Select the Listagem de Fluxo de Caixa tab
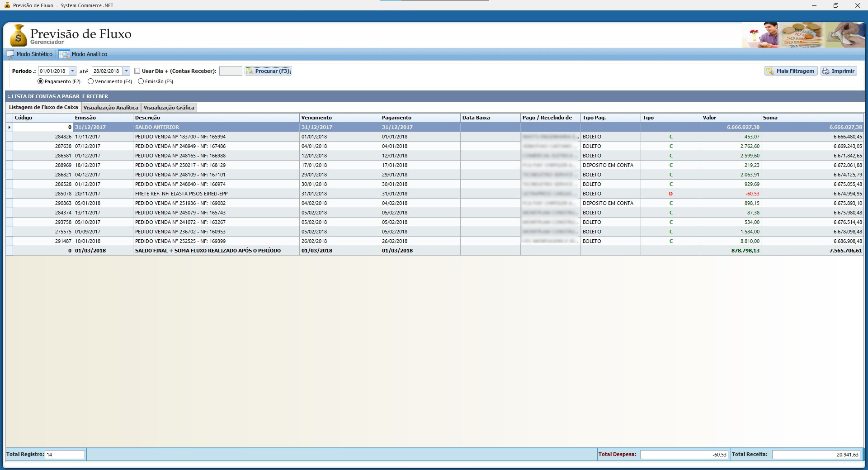868x470 pixels. tap(43, 107)
